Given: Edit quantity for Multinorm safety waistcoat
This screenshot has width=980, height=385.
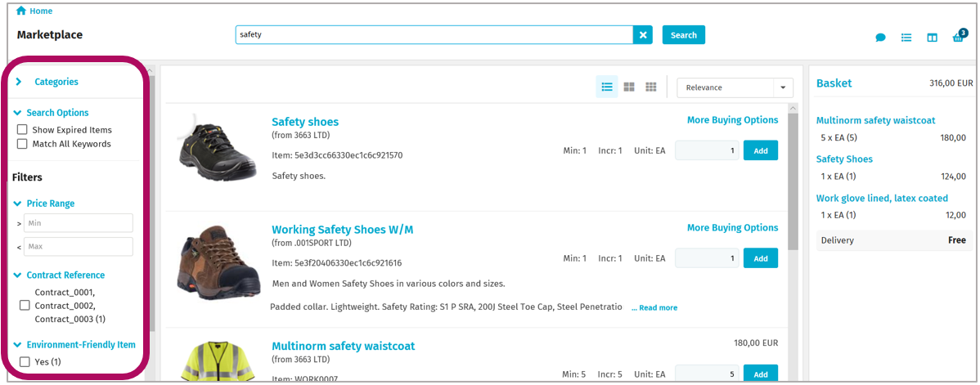Looking at the screenshot, I should pos(707,374).
